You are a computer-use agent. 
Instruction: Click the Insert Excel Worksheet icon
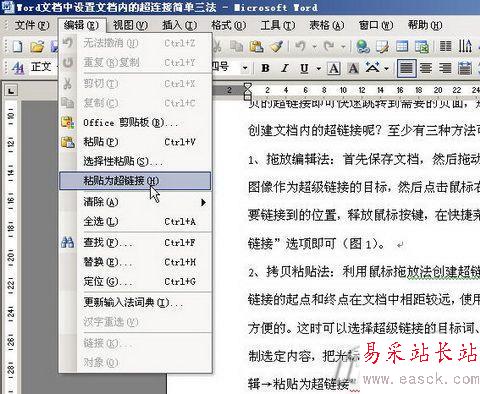(422, 47)
